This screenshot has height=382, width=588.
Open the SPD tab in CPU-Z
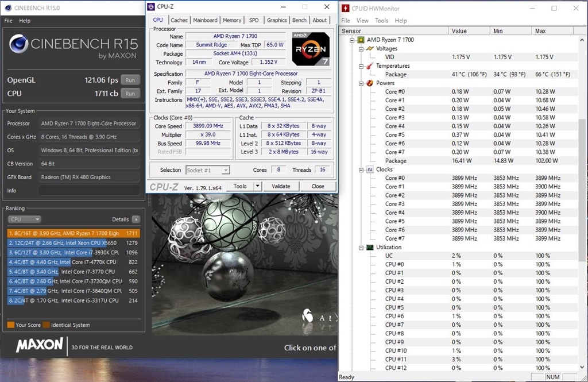point(254,20)
